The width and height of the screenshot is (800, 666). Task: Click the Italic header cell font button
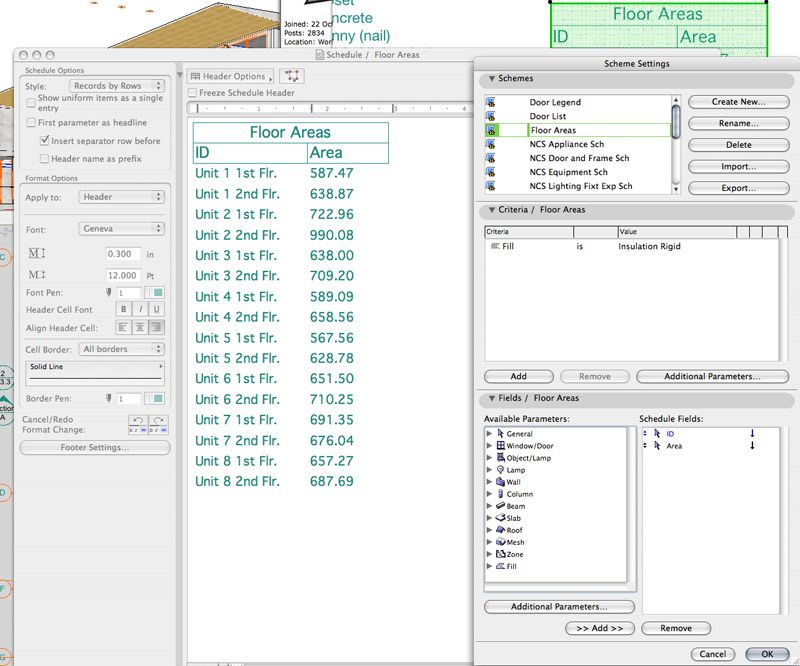click(x=140, y=309)
